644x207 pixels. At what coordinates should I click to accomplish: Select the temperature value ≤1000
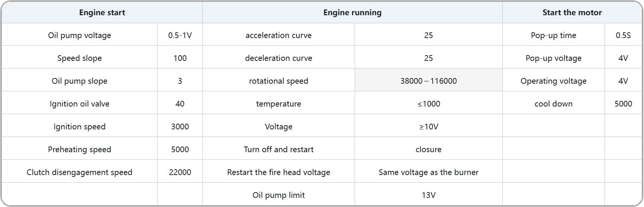point(428,104)
